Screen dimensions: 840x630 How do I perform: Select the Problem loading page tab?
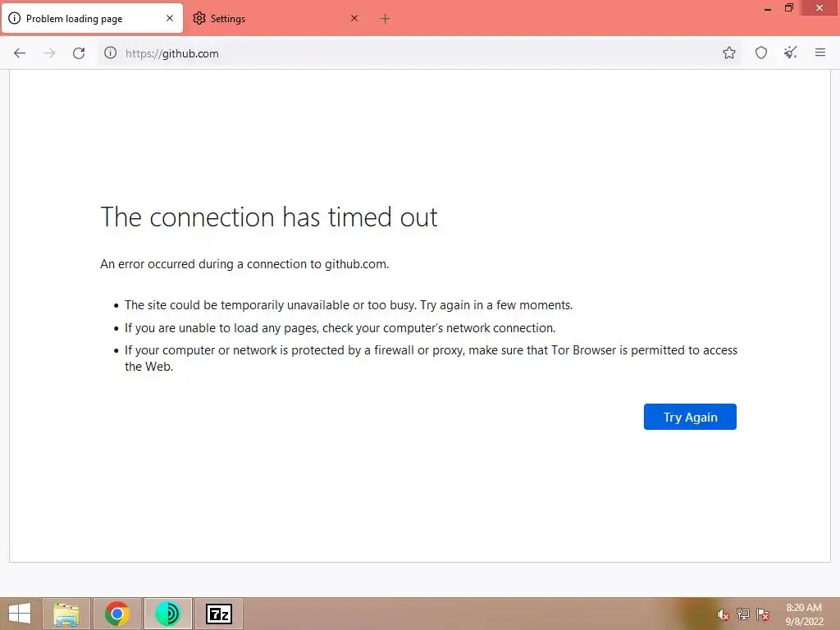[x=92, y=18]
